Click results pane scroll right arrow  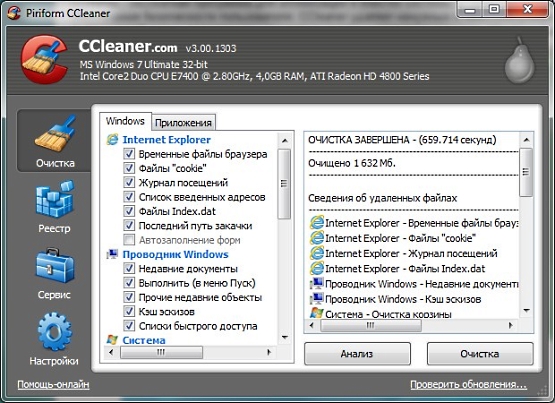510,325
